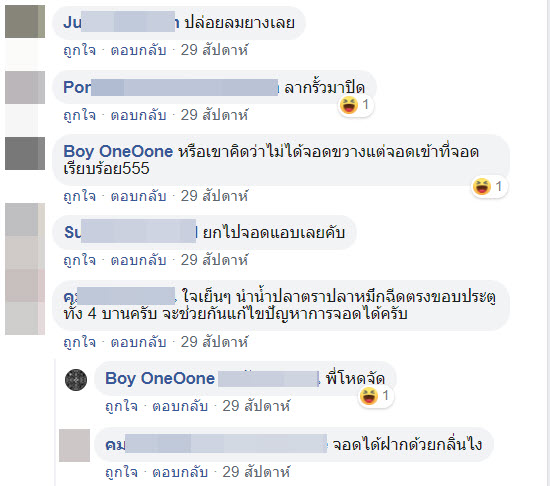Click ตอบกลับ under Boy OneOone's parking comment
The image size is (550, 486).
pyautogui.click(x=138, y=196)
